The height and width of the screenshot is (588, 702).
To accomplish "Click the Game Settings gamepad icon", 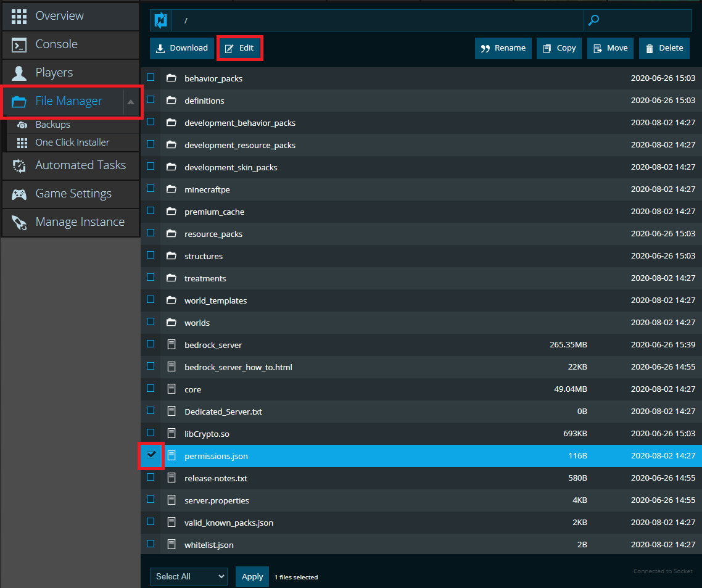I will click(x=19, y=194).
